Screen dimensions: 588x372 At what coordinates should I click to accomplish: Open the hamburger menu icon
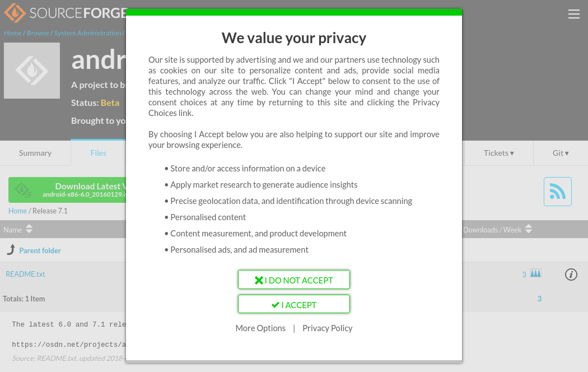(573, 15)
